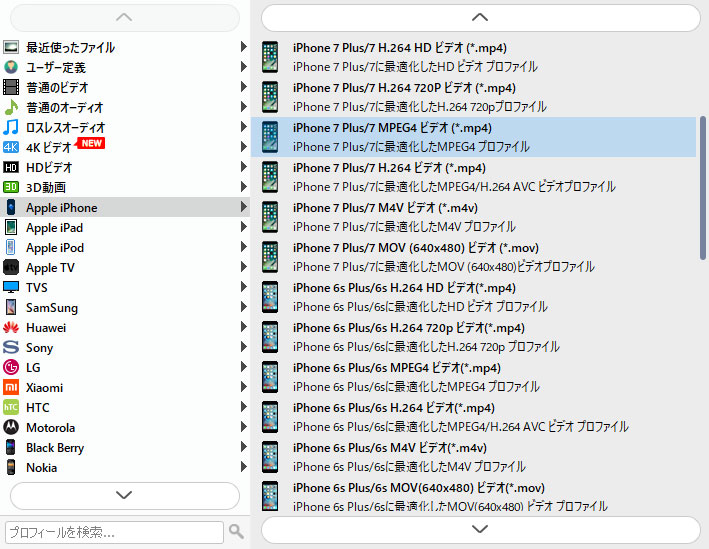Select the ユーザー定義 category
This screenshot has width=709, height=549.
pyautogui.click(x=55, y=67)
